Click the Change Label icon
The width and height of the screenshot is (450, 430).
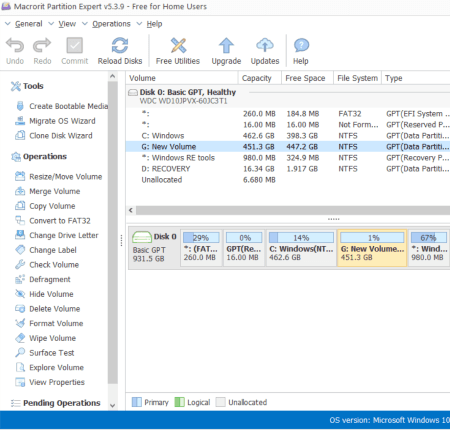point(20,250)
